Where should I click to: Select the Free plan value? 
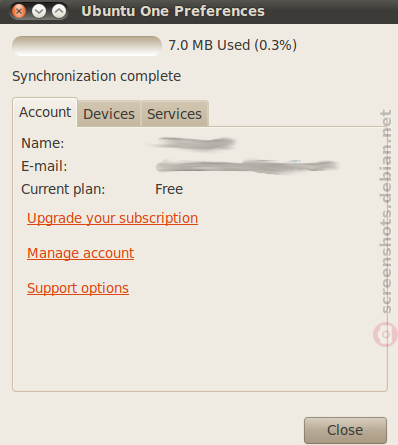click(x=169, y=189)
